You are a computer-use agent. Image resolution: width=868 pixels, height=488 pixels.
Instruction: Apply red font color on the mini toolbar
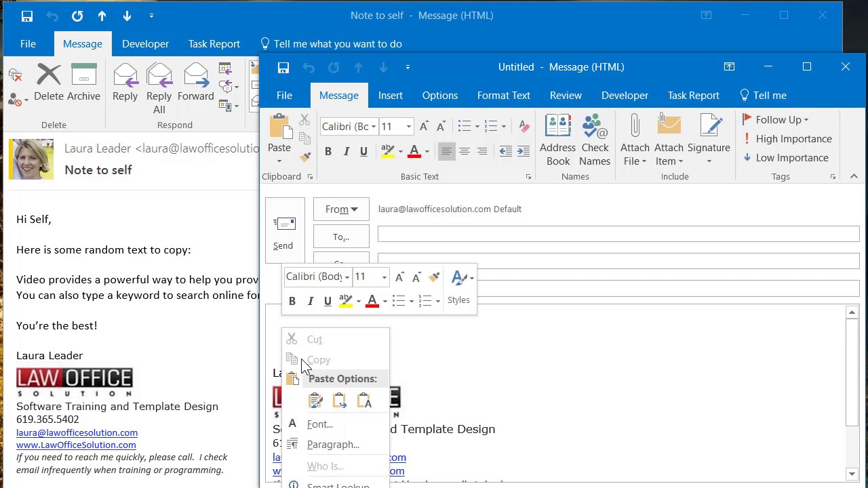[372, 301]
